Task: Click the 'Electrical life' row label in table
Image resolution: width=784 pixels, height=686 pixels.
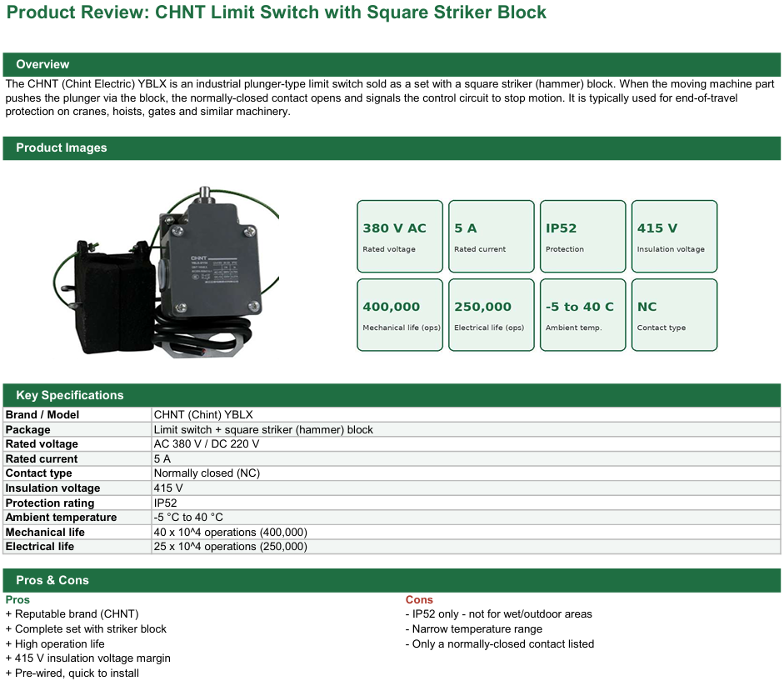Action: [40, 547]
